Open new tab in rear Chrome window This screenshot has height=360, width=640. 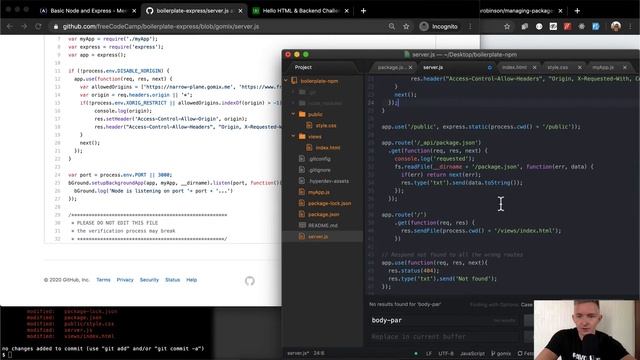[x=577, y=11]
